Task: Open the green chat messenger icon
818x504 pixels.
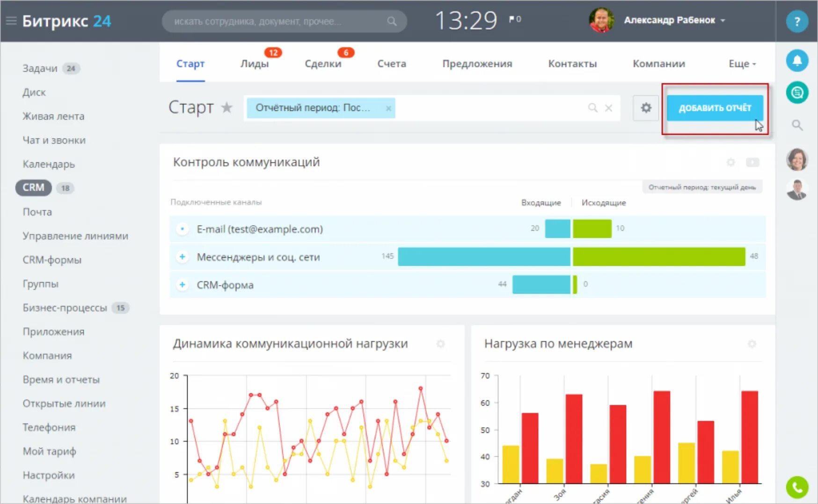Action: (797, 93)
